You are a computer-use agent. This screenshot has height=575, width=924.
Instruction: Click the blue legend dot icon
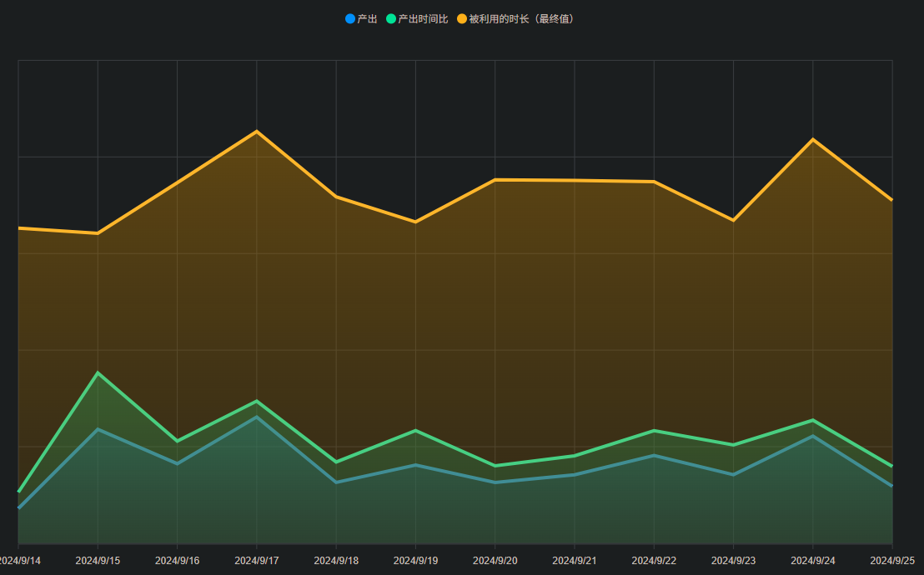click(350, 18)
